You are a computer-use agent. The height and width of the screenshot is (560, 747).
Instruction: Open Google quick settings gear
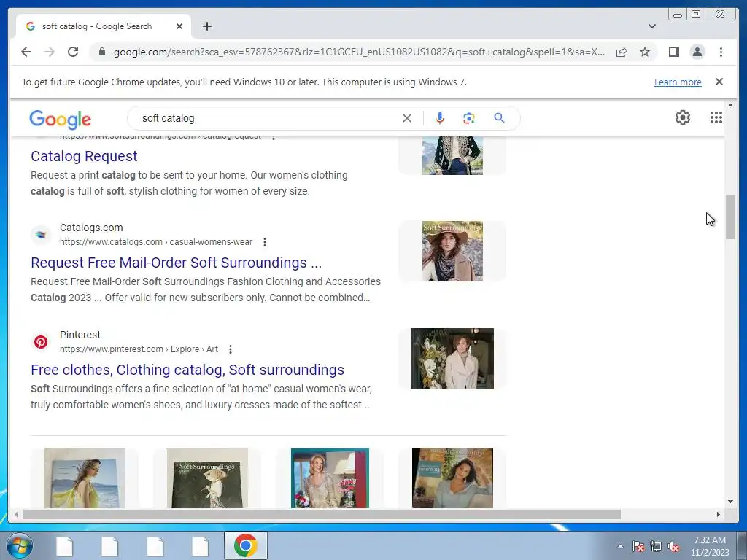point(683,117)
